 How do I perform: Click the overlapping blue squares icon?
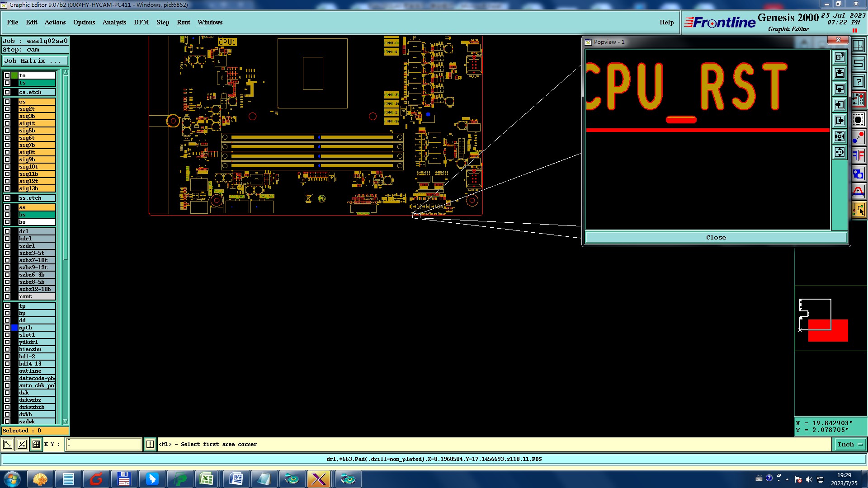(x=858, y=174)
